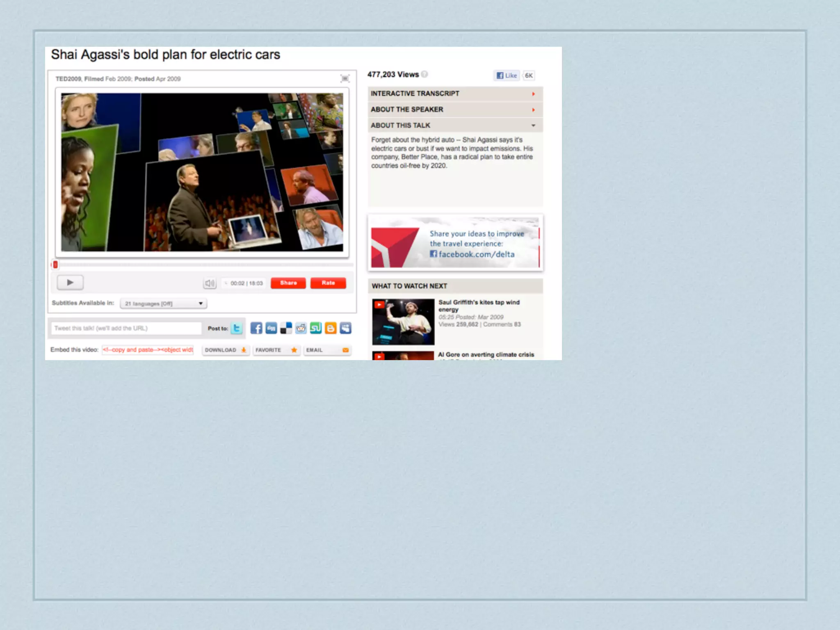
Task: Expand Interactive Transcript section
Action: 455,94
